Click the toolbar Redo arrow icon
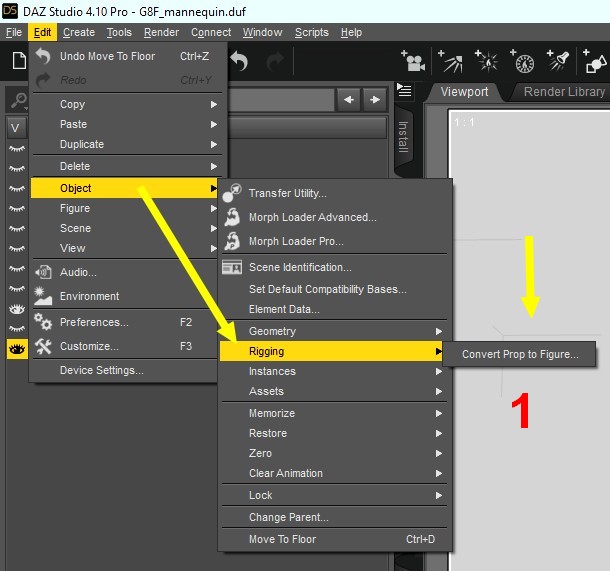 pos(275,61)
